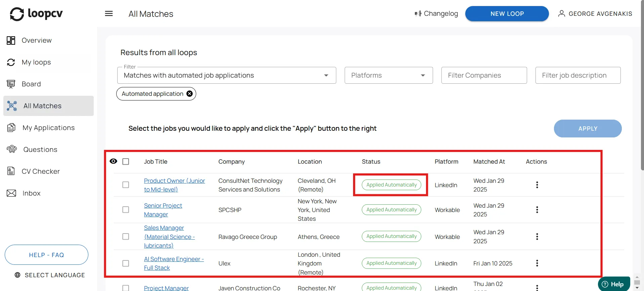Click the Inbox sidebar label
This screenshot has width=644, height=291.
tap(32, 193)
